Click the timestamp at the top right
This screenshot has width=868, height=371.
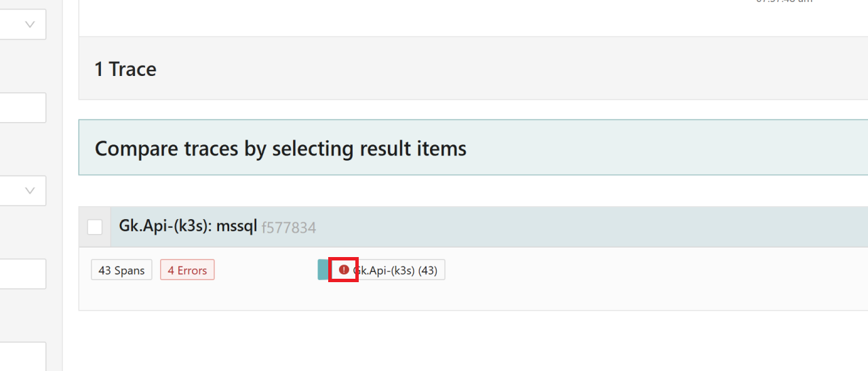pos(784,2)
